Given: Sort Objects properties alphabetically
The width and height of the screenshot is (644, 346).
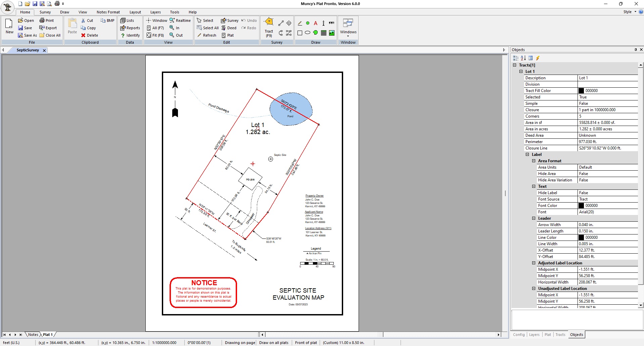Looking at the screenshot, I should click(x=523, y=58).
